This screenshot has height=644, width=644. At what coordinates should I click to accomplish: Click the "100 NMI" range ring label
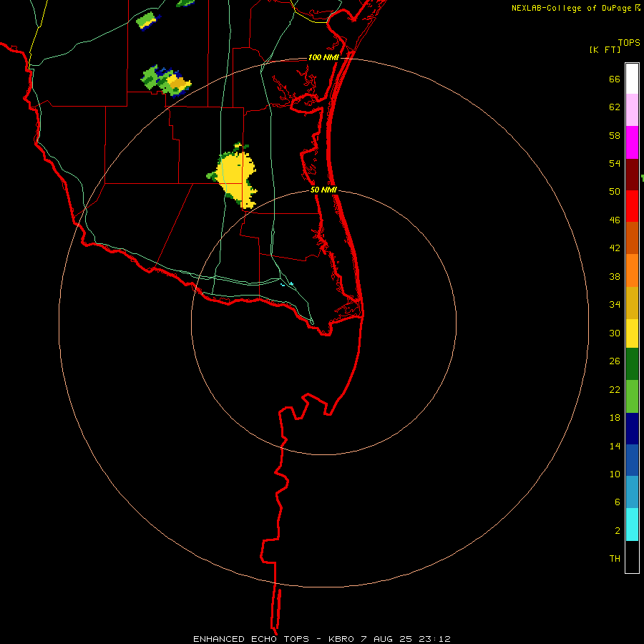click(323, 57)
